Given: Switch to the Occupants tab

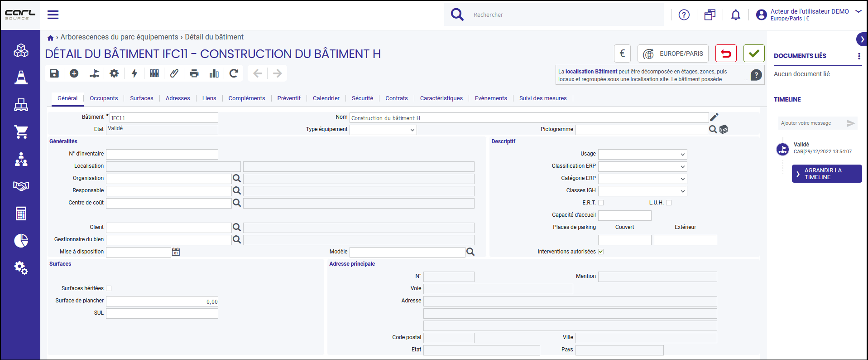Looking at the screenshot, I should coord(104,98).
